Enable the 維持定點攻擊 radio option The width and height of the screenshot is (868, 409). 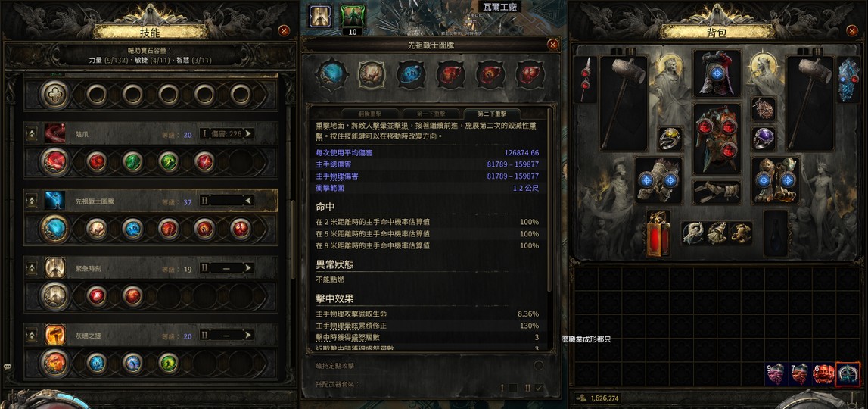[538, 366]
